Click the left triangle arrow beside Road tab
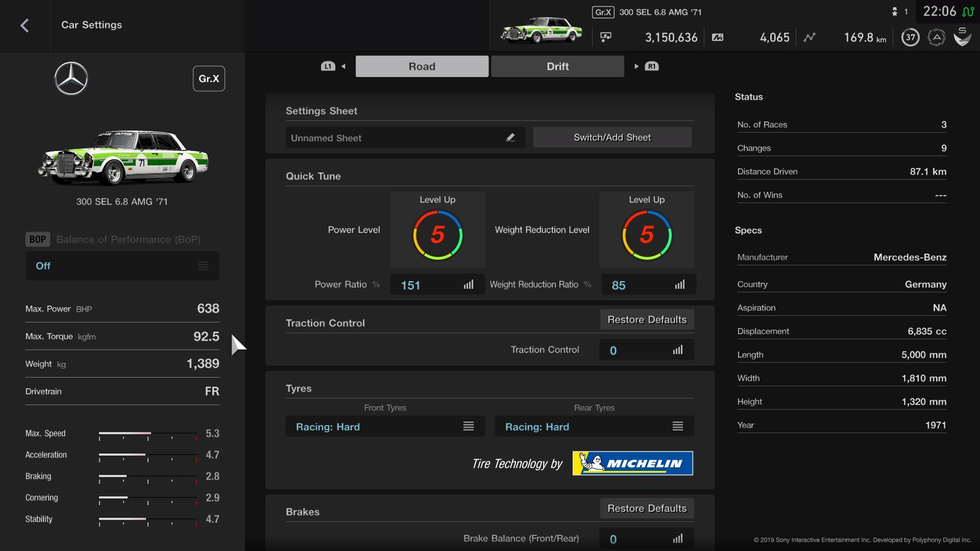980x551 pixels. pos(344,66)
